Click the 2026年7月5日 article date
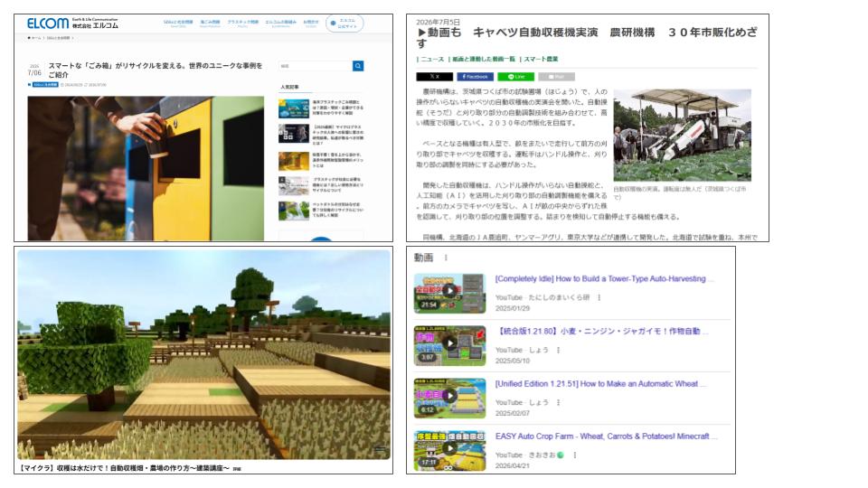This screenshot has width=868, height=488. (x=438, y=22)
